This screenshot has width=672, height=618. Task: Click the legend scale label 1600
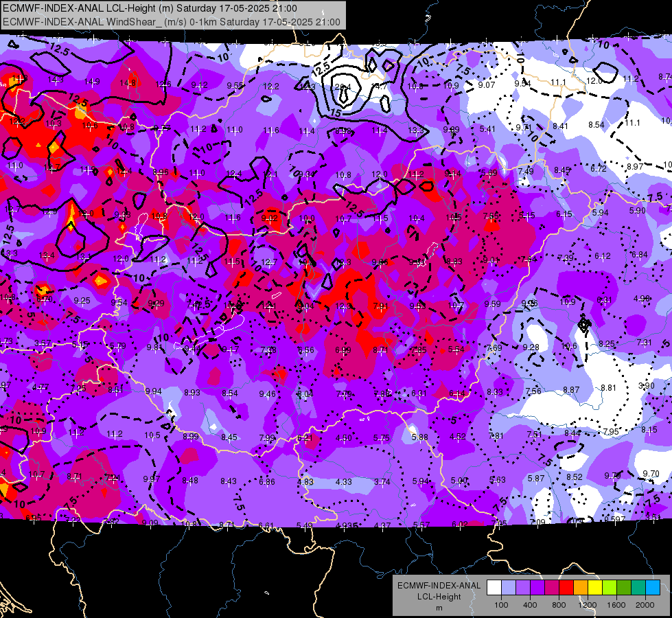coord(616,605)
